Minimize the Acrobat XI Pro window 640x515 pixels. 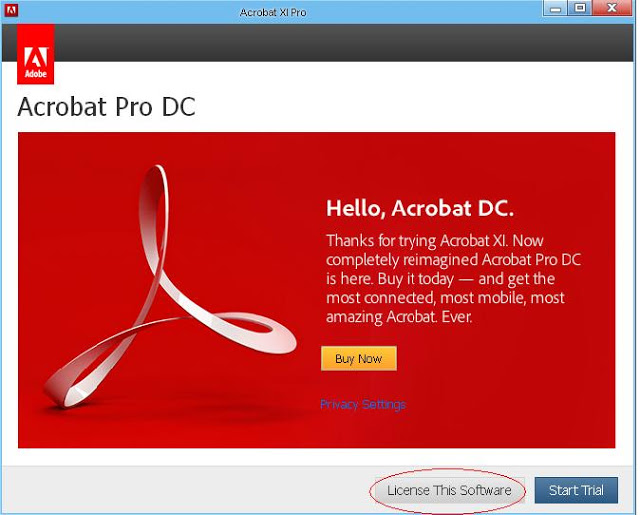tap(555, 8)
